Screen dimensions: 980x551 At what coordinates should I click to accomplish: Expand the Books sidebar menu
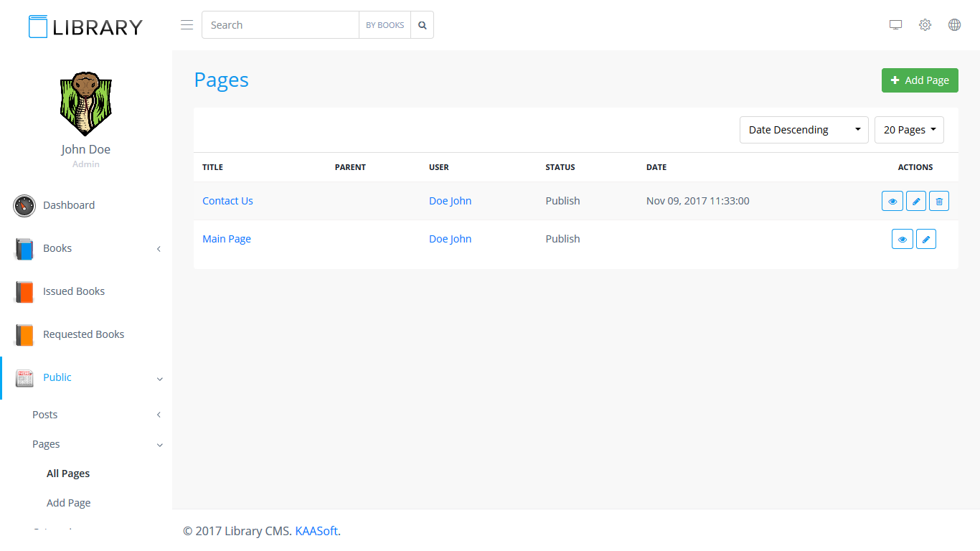86,248
